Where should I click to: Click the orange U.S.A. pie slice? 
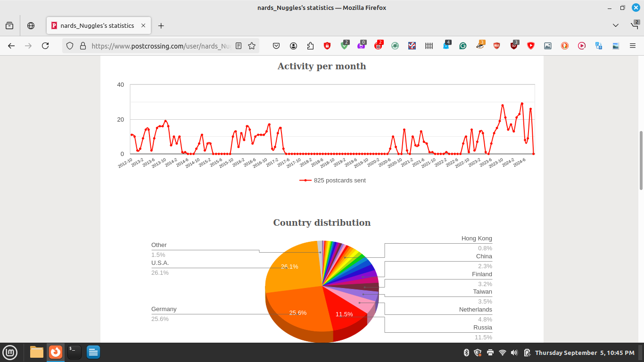click(292, 269)
